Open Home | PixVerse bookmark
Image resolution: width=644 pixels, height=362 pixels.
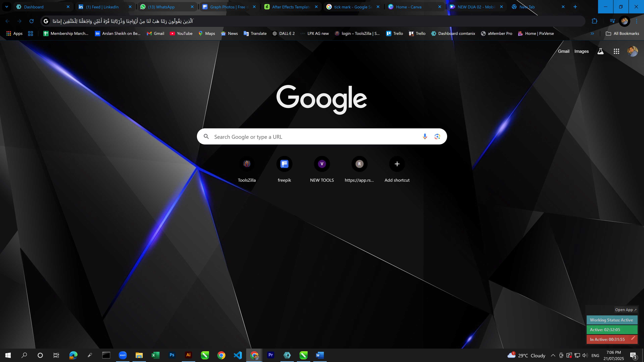536,34
